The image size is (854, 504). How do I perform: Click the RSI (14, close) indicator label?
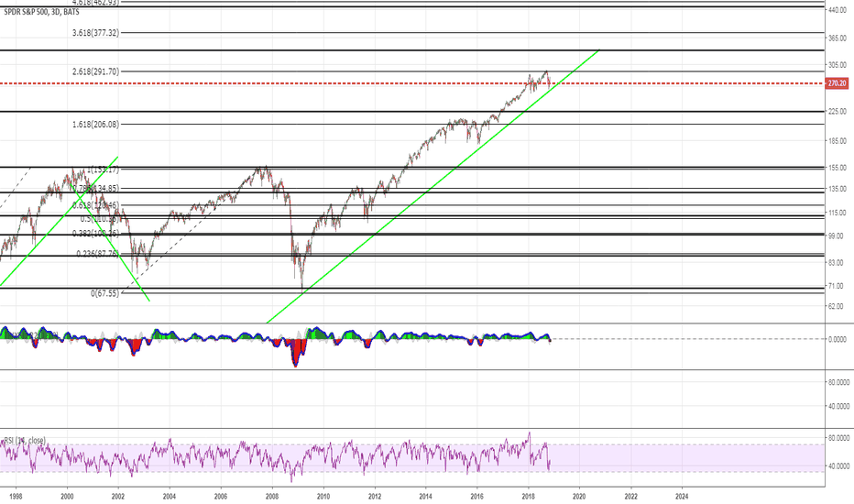point(25,440)
